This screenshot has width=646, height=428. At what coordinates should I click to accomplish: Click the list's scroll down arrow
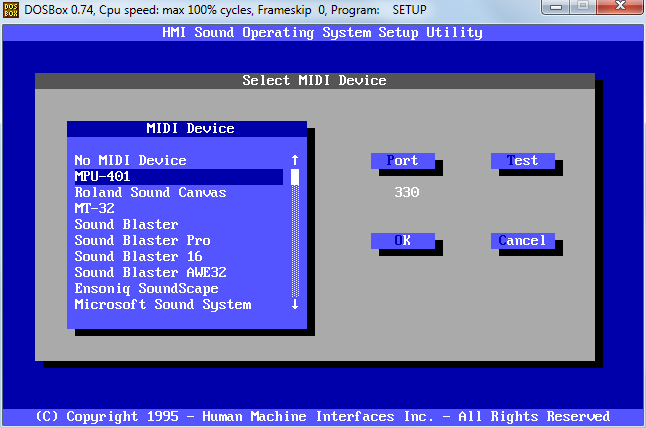(295, 305)
